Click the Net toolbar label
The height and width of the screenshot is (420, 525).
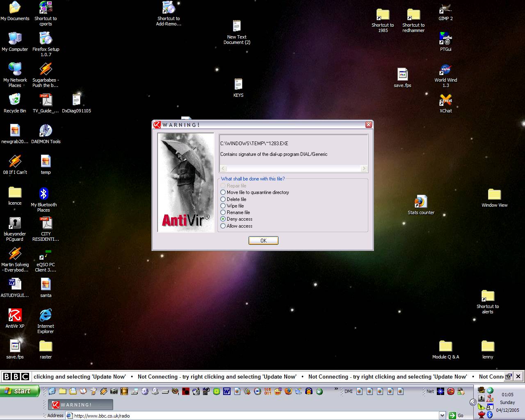(430, 391)
